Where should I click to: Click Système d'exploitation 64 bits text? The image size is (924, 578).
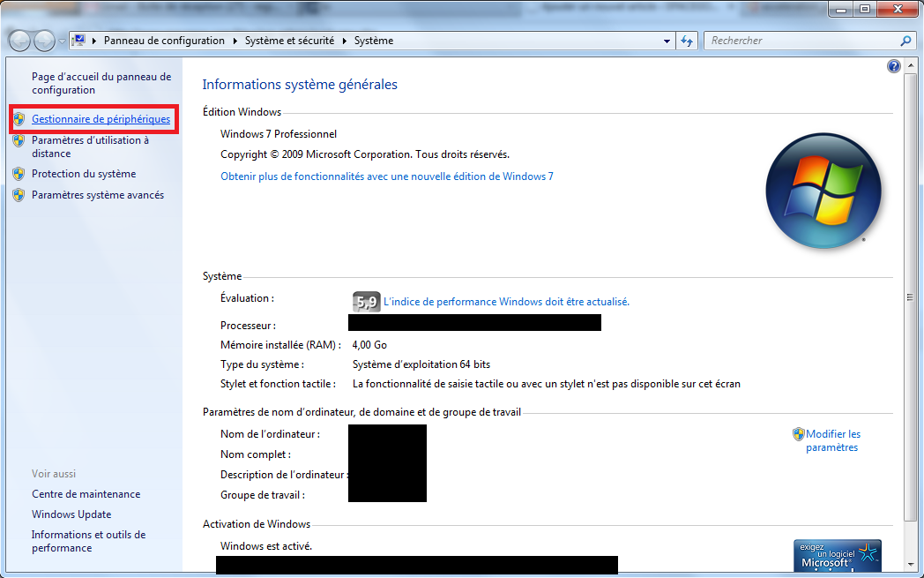[x=421, y=364]
